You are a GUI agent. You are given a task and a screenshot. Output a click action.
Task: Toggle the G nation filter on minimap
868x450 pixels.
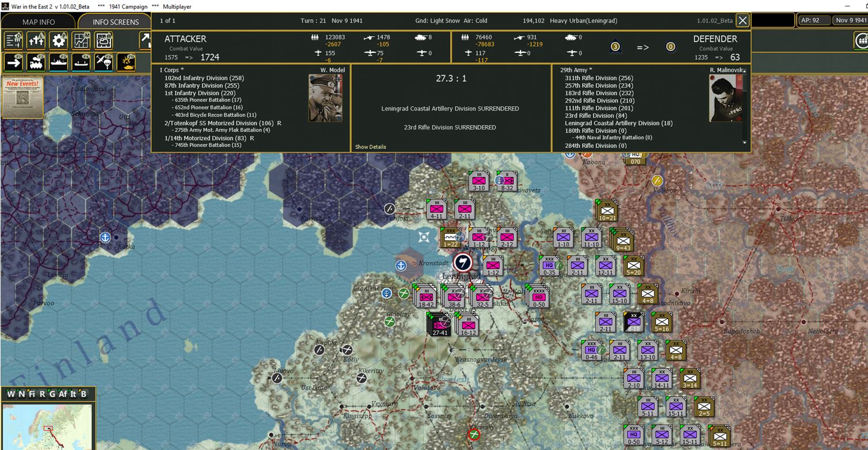[x=52, y=394]
